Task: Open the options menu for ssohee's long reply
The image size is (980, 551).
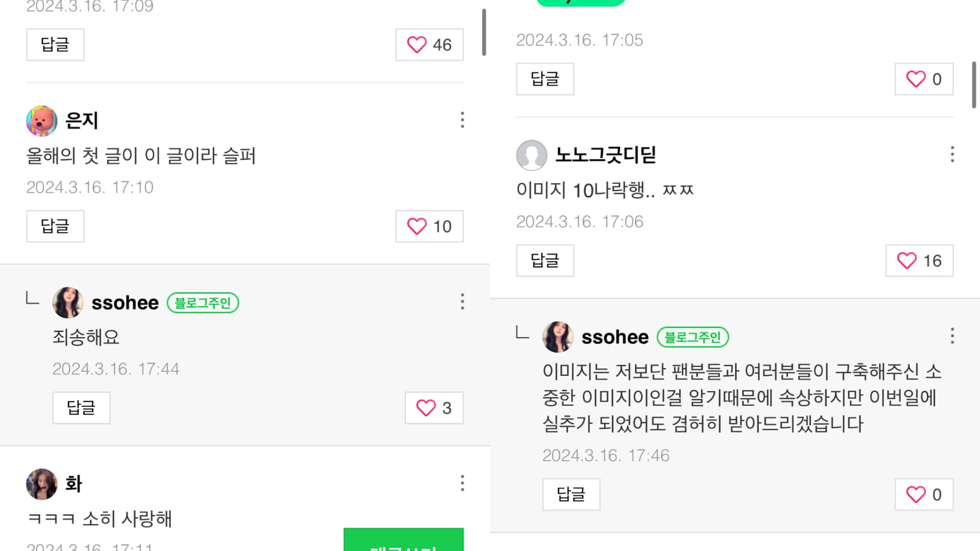Action: coord(952,336)
